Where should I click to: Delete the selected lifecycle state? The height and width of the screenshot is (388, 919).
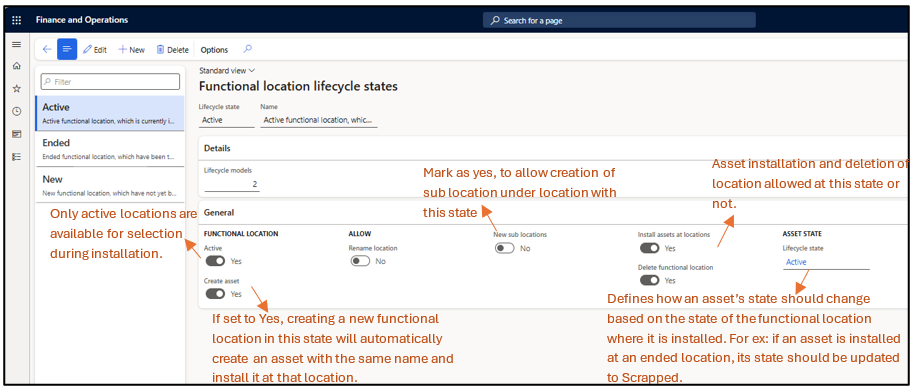[172, 50]
